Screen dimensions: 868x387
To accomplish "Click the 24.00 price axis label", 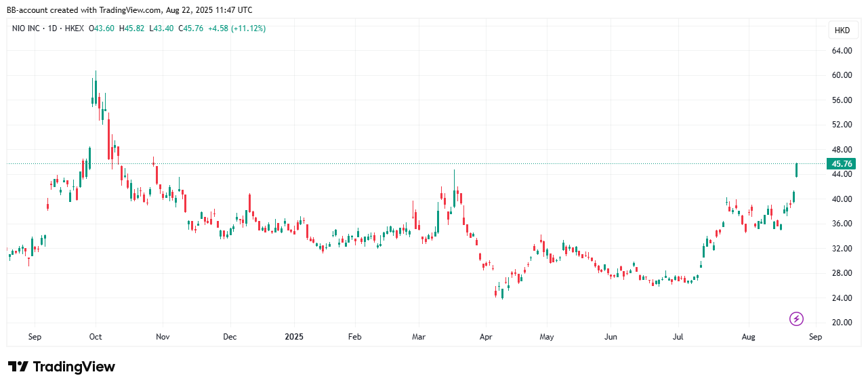I will 842,298.
